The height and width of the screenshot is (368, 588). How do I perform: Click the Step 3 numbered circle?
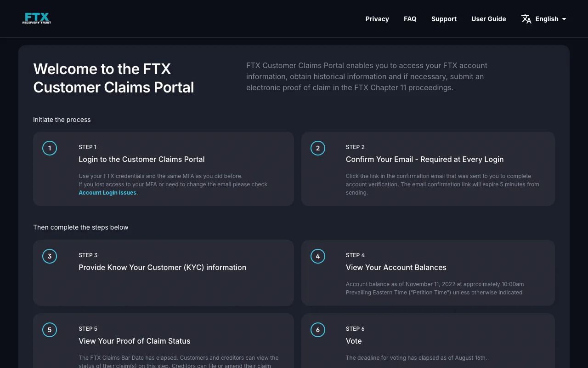point(50,256)
